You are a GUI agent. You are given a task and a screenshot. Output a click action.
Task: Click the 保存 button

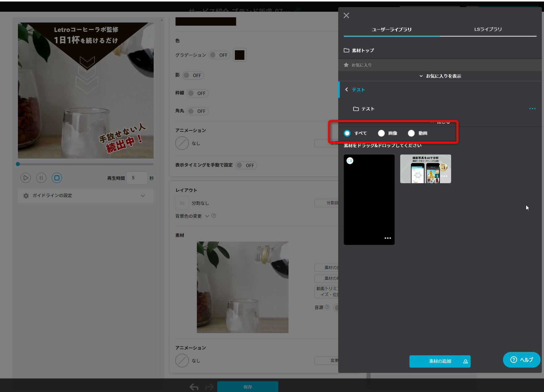click(248, 387)
